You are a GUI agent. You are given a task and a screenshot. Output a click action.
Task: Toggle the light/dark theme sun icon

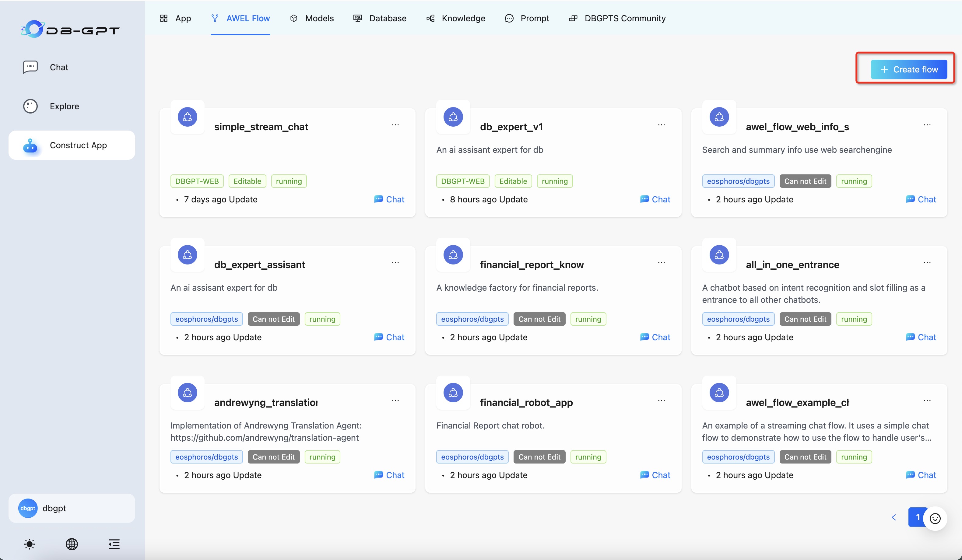(x=30, y=544)
